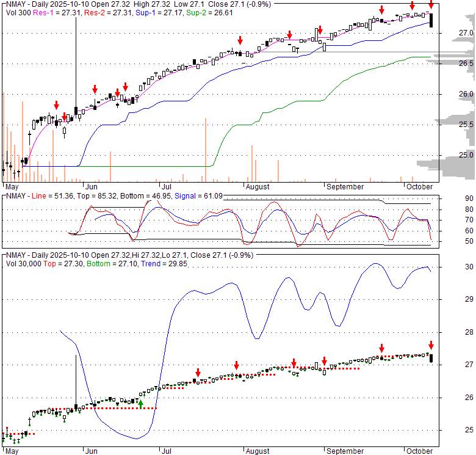Select the last black candlestick in top price chart
The height and width of the screenshot is (455, 476).
pos(431,20)
